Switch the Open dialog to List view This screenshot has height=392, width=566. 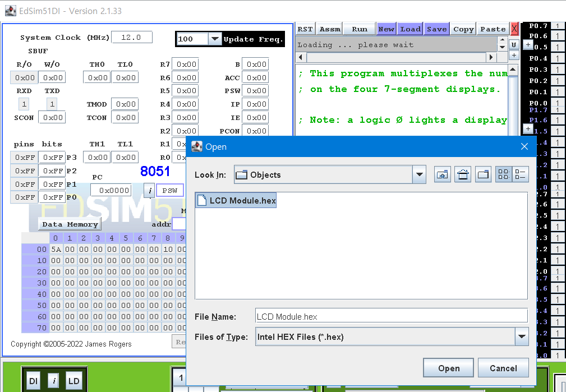[x=504, y=175]
